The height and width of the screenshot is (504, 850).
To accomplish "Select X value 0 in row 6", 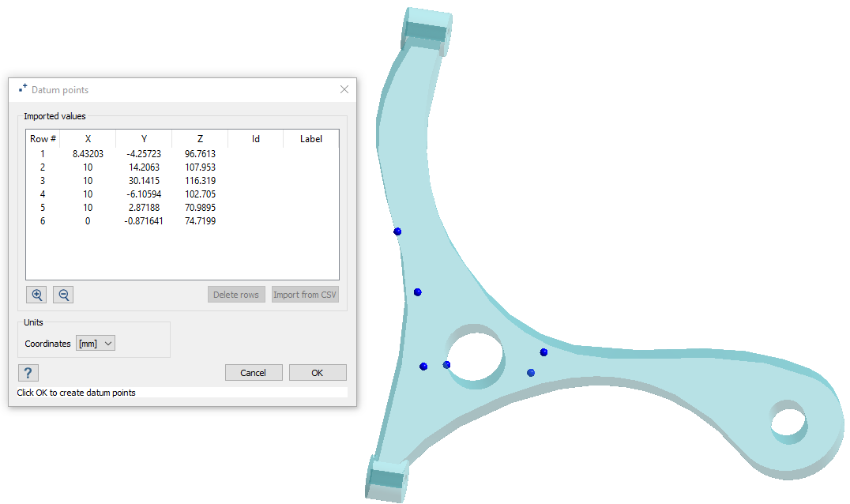I will tap(88, 221).
